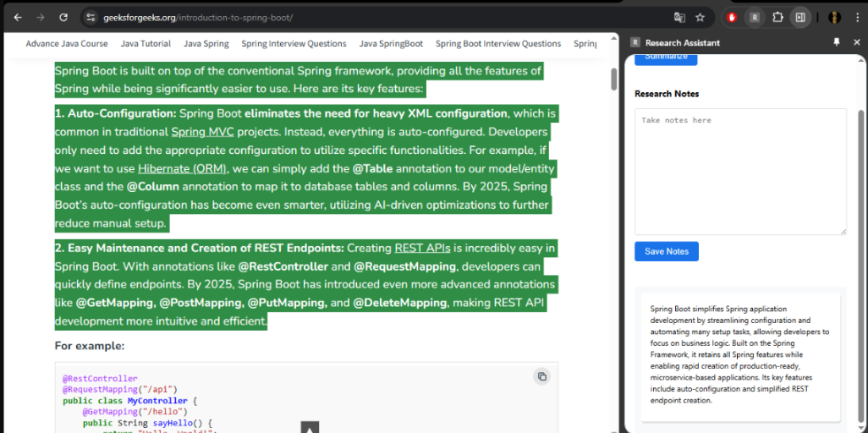Reload the page with the refresh icon
This screenshot has height=433, width=868.
(x=63, y=17)
